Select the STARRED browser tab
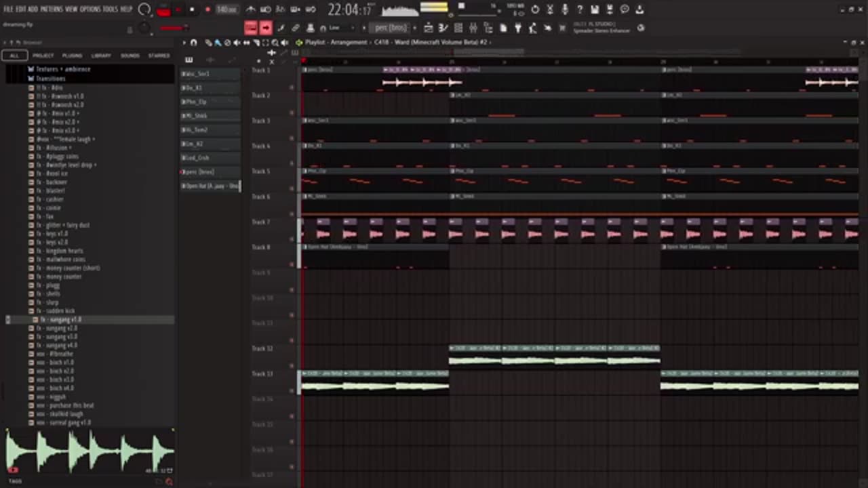Image resolution: width=868 pixels, height=488 pixels. 159,56
